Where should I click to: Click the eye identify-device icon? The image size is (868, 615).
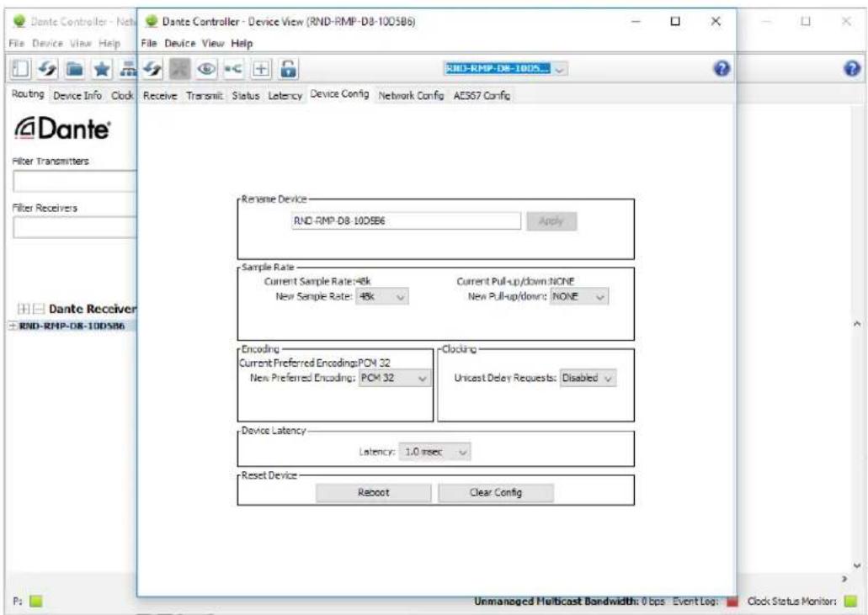click(207, 69)
